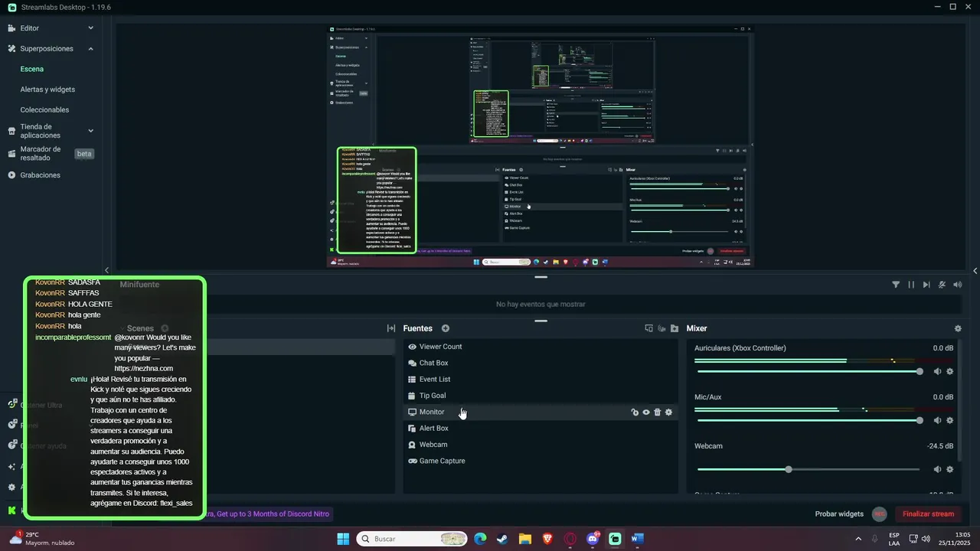Open Word from the taskbar
This screenshot has width=980, height=551.
pos(638,539)
